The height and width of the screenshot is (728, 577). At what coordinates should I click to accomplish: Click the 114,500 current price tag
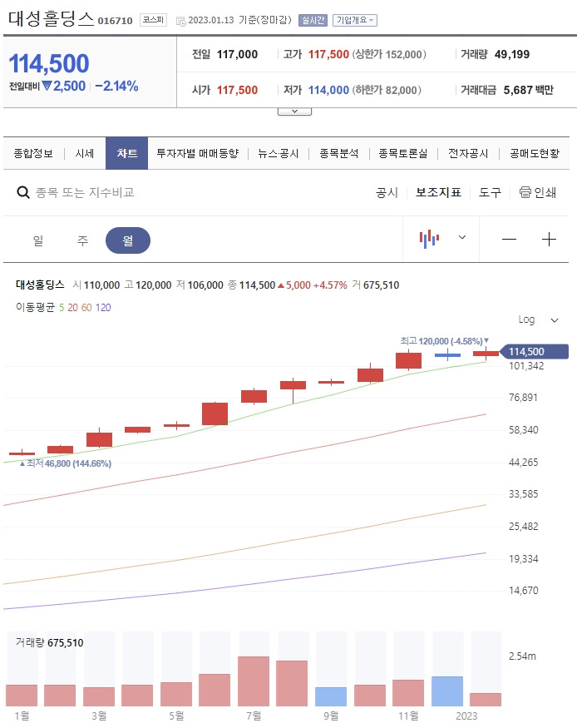click(535, 351)
